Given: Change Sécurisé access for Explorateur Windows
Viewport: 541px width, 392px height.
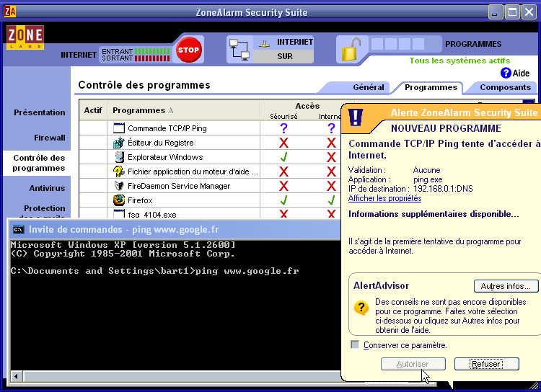Looking at the screenshot, I should pyautogui.click(x=283, y=157).
